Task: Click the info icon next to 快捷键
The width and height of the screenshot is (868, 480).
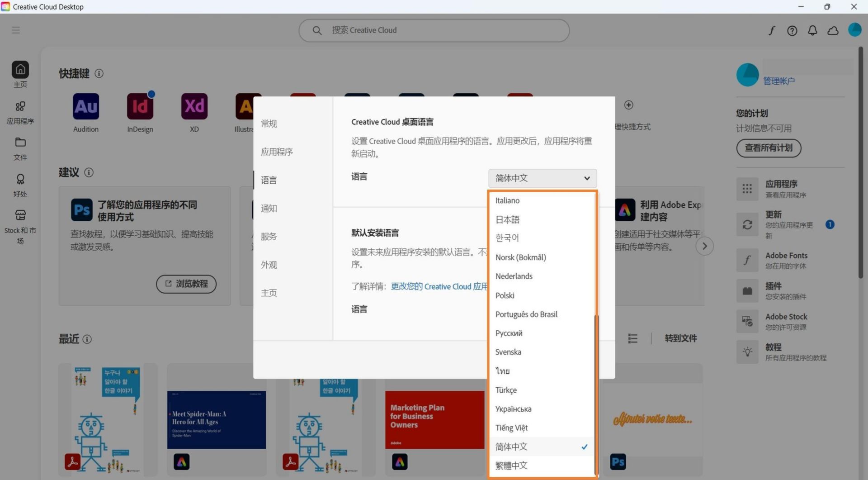Action: click(99, 73)
